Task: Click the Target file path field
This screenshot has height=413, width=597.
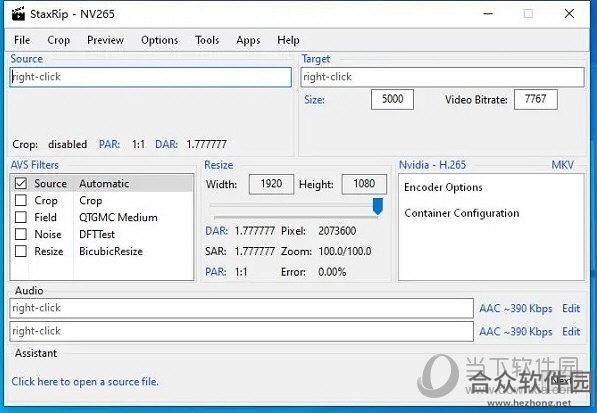Action: coord(442,77)
